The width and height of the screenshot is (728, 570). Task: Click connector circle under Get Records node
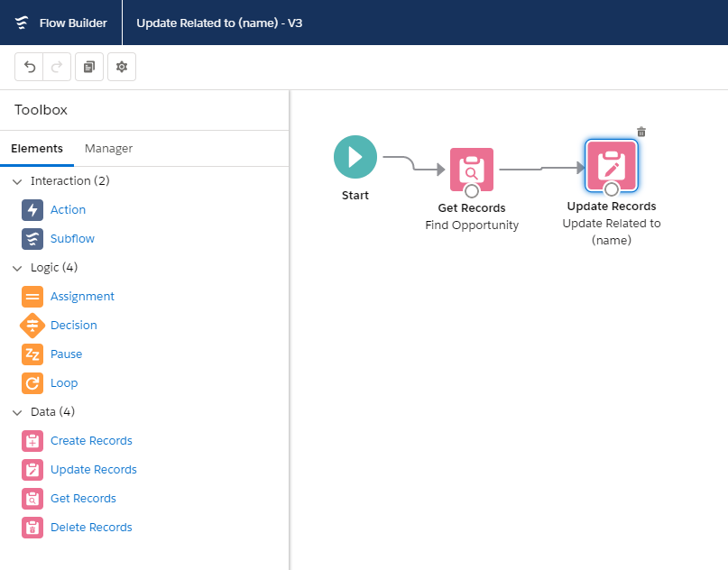(x=472, y=191)
